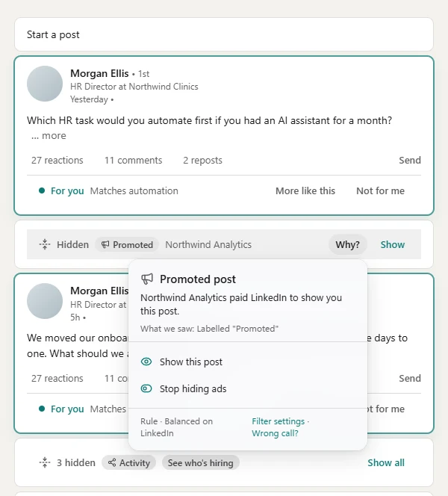Click the sparkle icon beside Hidden

pyautogui.click(x=45, y=244)
